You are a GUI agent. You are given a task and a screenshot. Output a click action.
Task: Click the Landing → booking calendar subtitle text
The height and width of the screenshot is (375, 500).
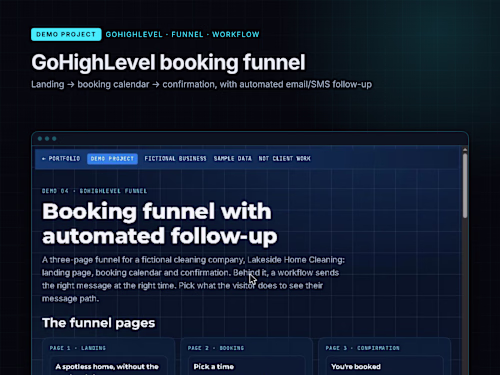pyautogui.click(x=201, y=84)
